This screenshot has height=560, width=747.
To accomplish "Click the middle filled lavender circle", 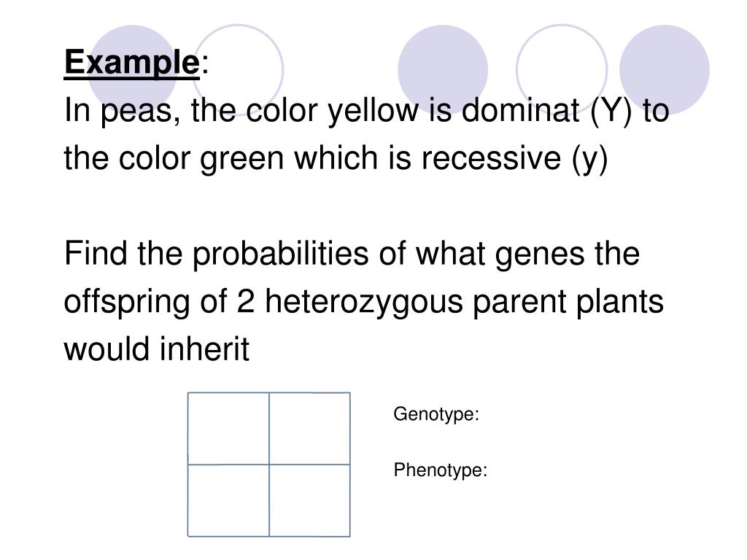I will coord(443,70).
